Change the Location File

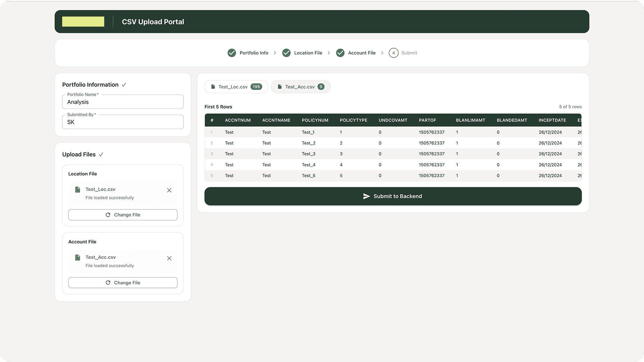[x=123, y=215]
